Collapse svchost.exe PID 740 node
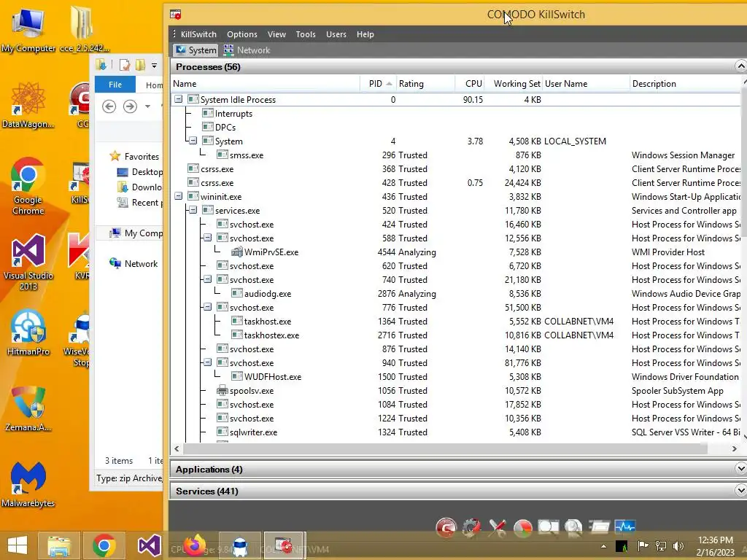 [x=208, y=279]
